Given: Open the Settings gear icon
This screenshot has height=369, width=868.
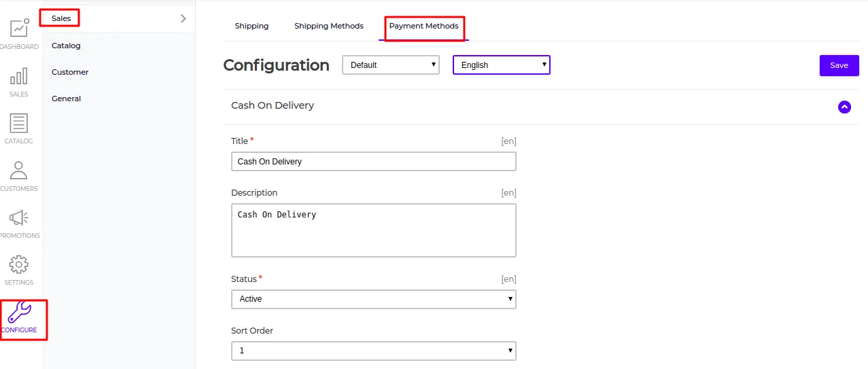Looking at the screenshot, I should 19,264.
